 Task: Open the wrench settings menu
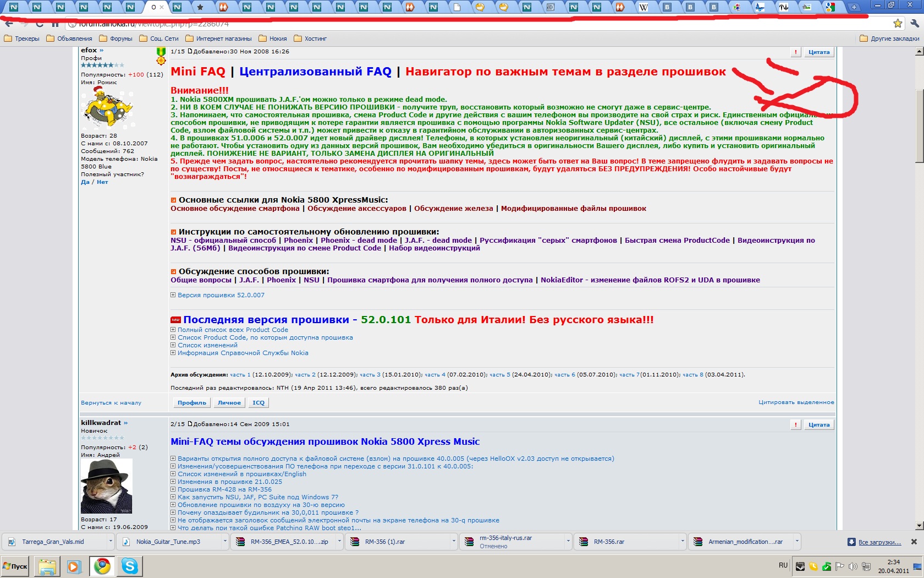click(914, 23)
